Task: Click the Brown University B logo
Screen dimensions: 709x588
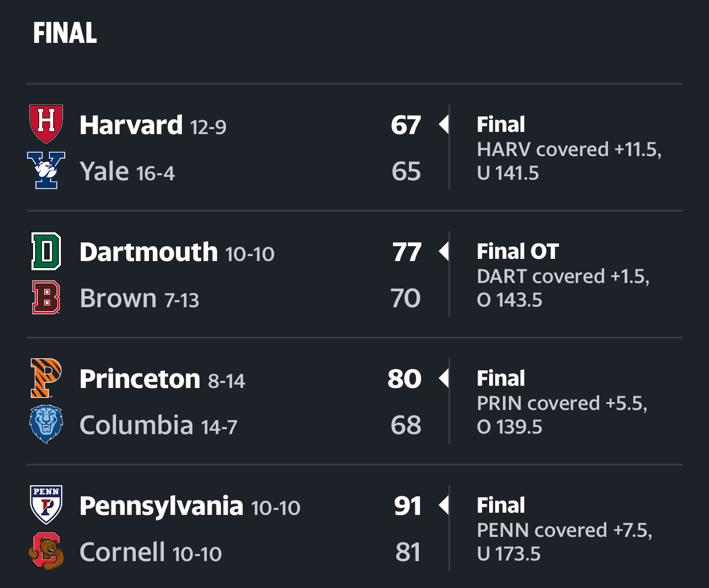Action: tap(46, 297)
